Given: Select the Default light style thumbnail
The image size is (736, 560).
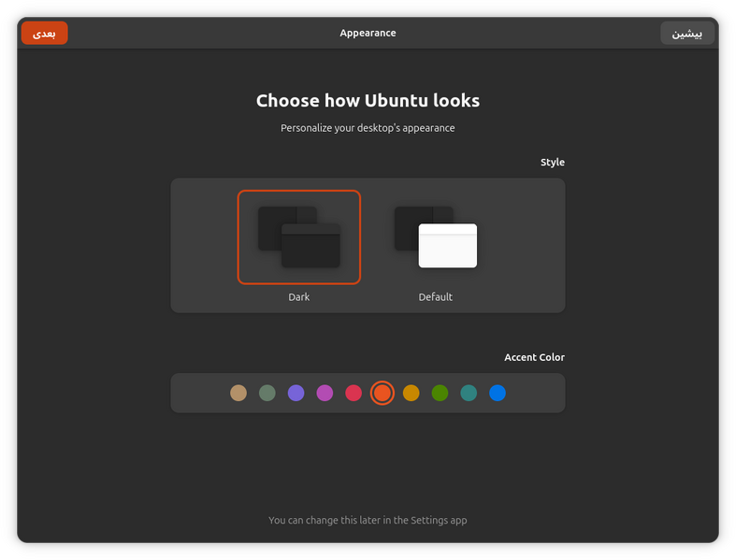Looking at the screenshot, I should coord(436,237).
